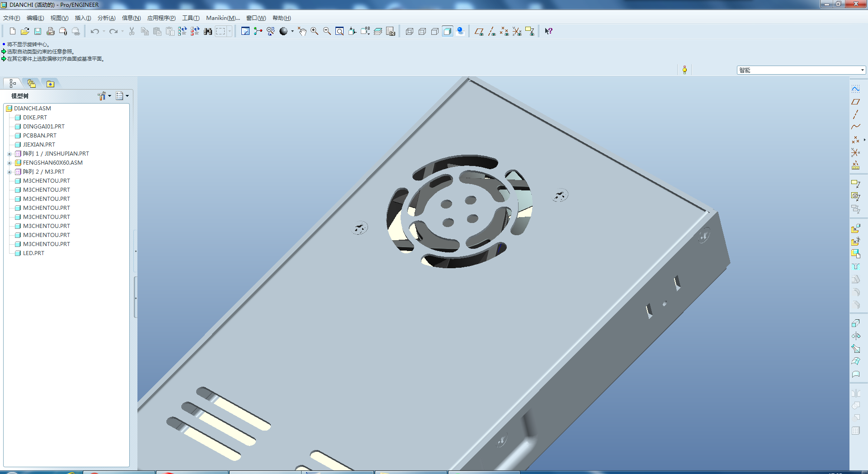The width and height of the screenshot is (868, 474).
Task: Expand the FENGSHAN60X60.ASM node
Action: pyautogui.click(x=9, y=163)
